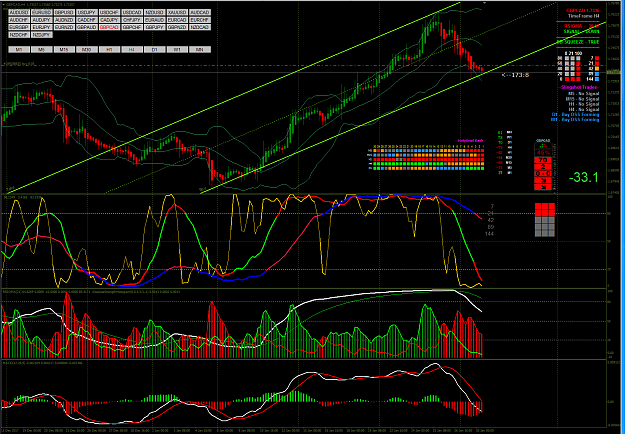The height and width of the screenshot is (434, 625).
Task: Switch to EURCHF pair button
Action: (x=200, y=20)
